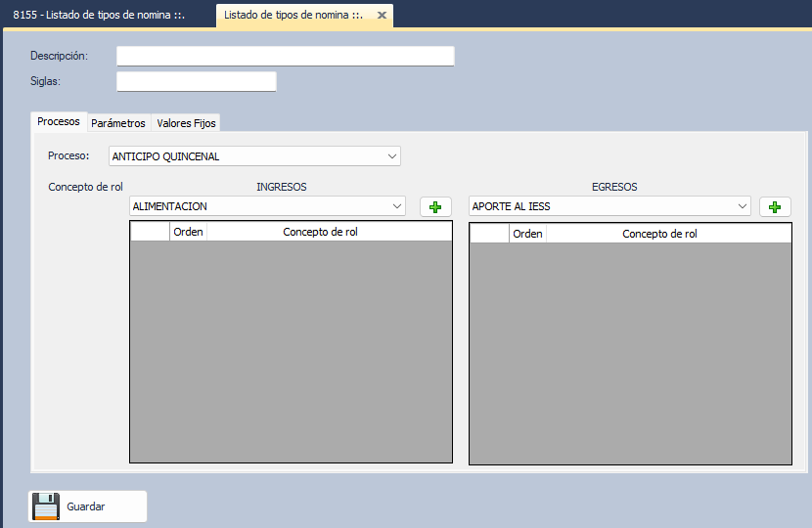
Task: Switch to the Procesos tab
Action: (x=59, y=122)
